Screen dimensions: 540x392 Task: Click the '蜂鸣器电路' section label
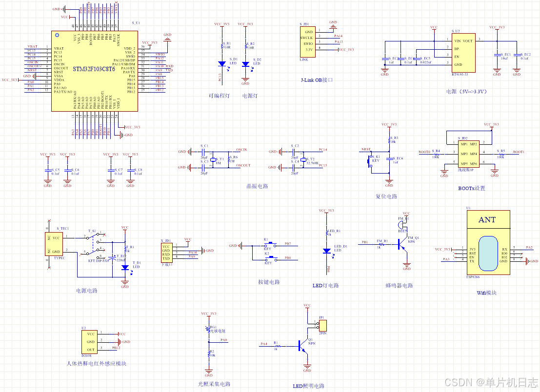tap(399, 286)
